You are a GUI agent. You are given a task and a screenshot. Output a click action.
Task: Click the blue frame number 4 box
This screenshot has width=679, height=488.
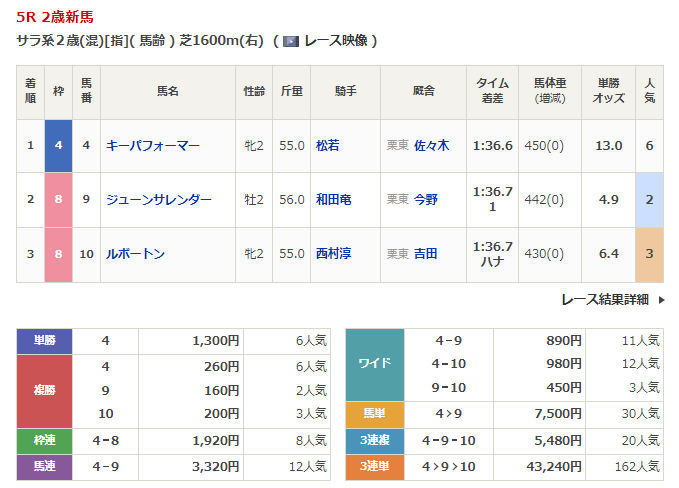tap(58, 145)
